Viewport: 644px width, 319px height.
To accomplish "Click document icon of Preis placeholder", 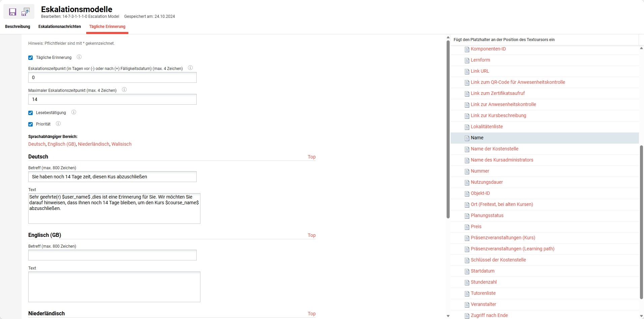I will click(467, 227).
